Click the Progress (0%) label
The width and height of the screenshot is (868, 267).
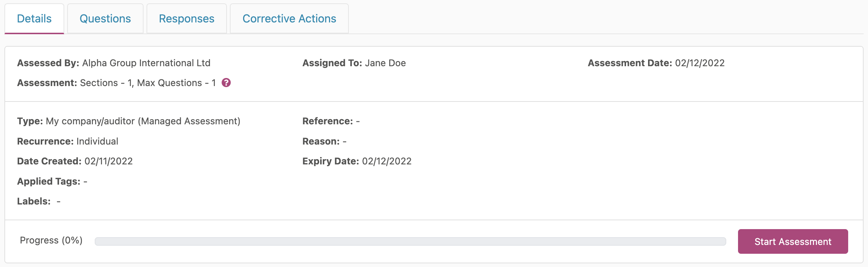(51, 241)
